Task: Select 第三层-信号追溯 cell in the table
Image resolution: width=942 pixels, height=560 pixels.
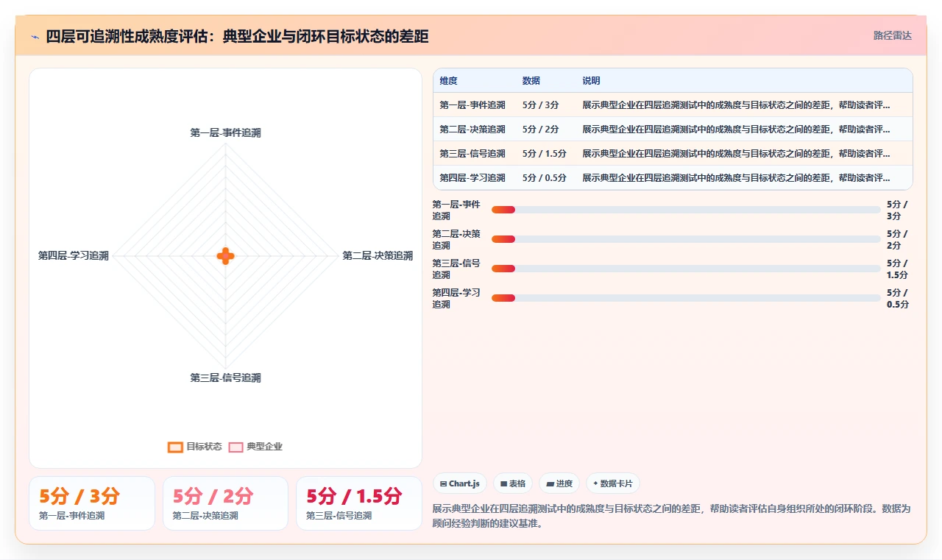Action: pos(472,154)
